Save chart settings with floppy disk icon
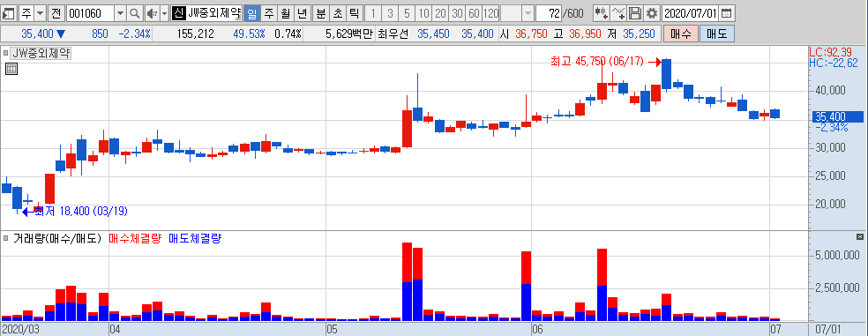 point(636,12)
